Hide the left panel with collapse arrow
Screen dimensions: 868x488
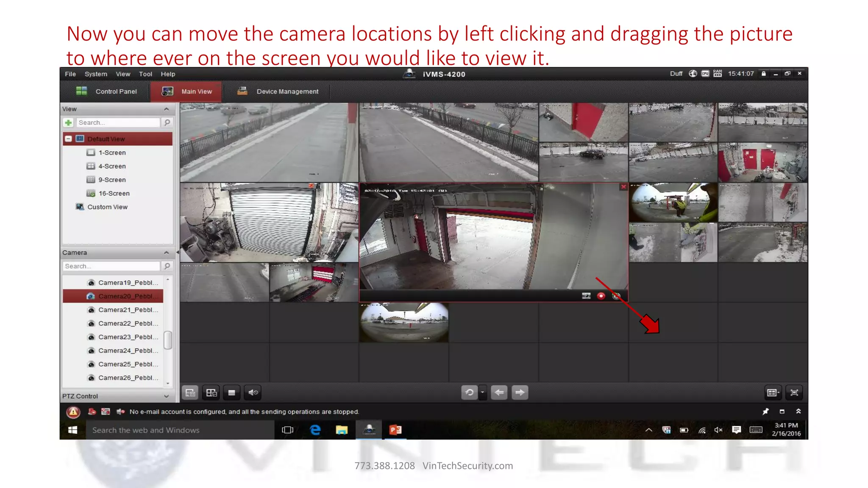178,252
